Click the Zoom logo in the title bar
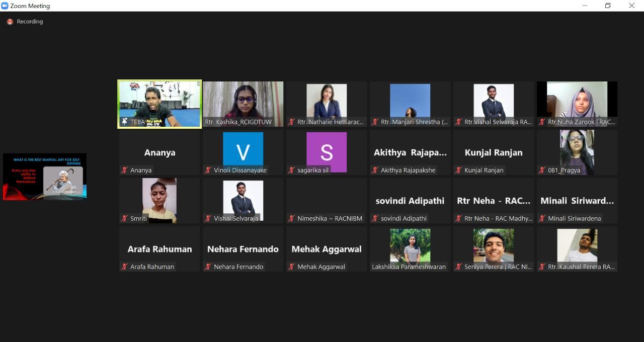 pos(5,6)
